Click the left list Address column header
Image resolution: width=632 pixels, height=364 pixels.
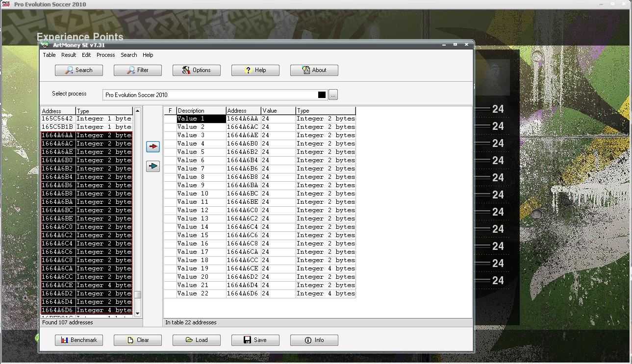click(x=58, y=111)
